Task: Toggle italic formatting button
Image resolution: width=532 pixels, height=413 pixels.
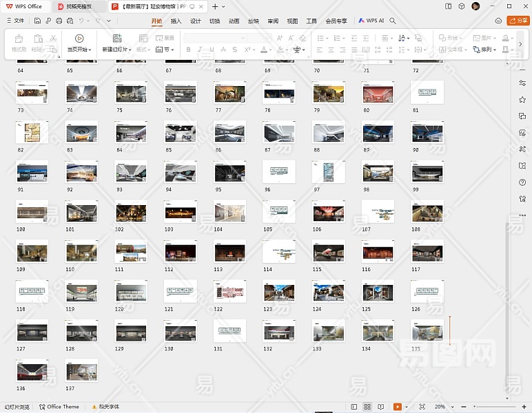Action: pos(200,50)
